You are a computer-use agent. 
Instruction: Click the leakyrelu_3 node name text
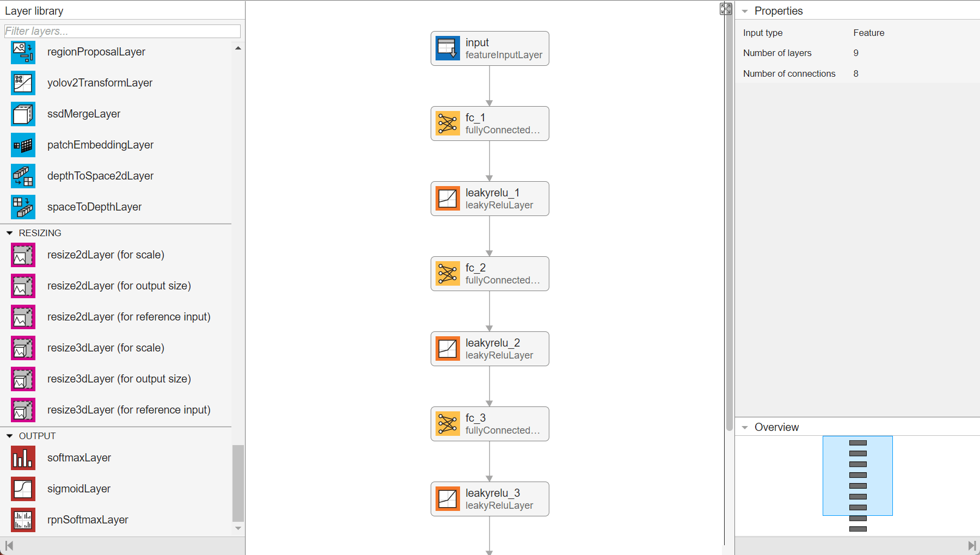coord(493,493)
